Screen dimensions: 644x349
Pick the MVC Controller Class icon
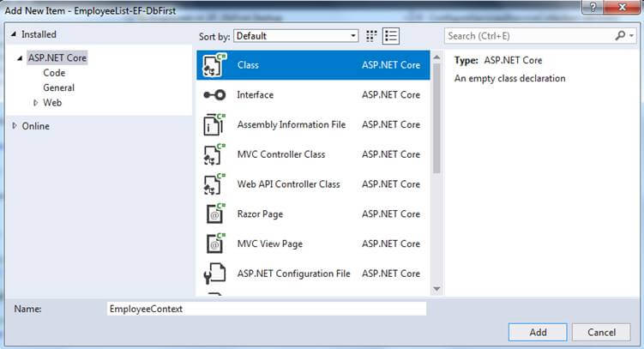[214, 154]
